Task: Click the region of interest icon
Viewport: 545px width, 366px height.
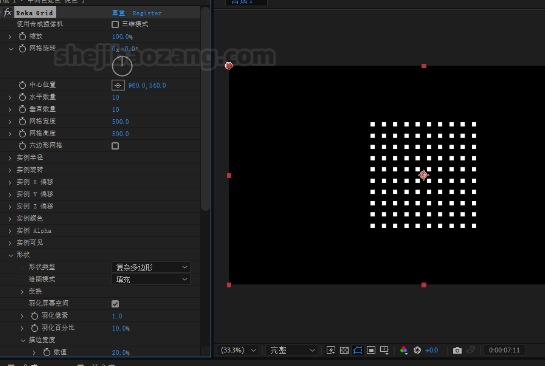Action: pyautogui.click(x=371, y=350)
